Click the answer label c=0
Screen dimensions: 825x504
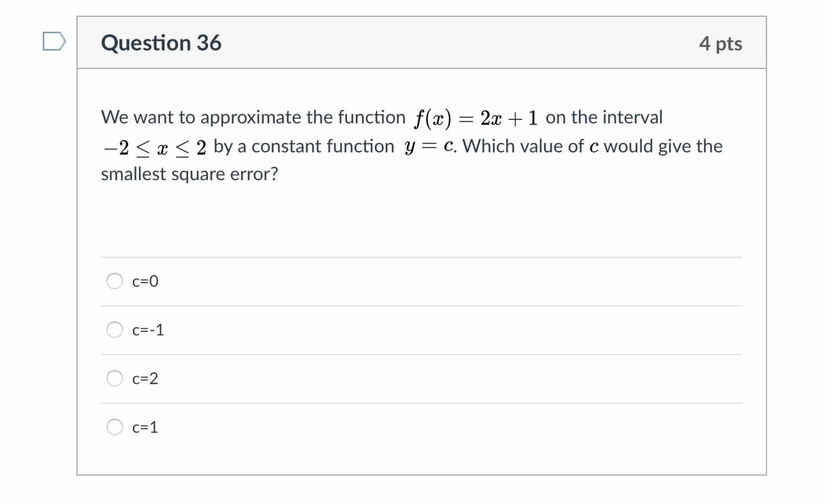coord(146,281)
